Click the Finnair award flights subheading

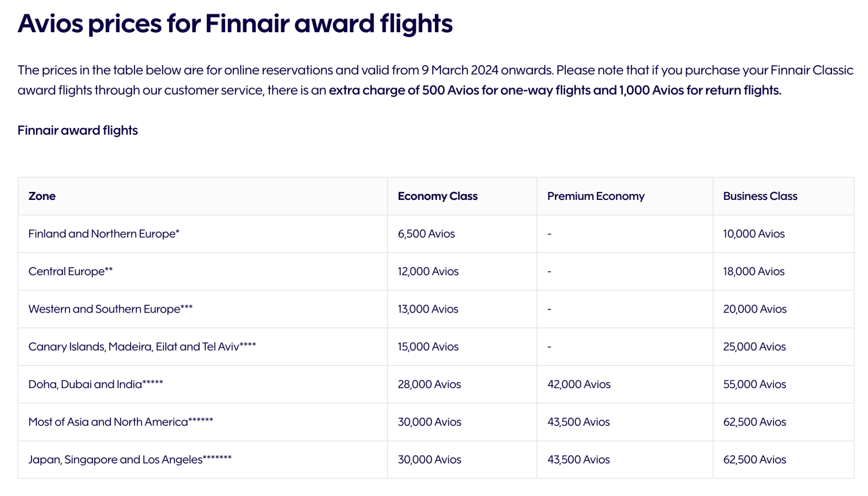pyautogui.click(x=78, y=130)
